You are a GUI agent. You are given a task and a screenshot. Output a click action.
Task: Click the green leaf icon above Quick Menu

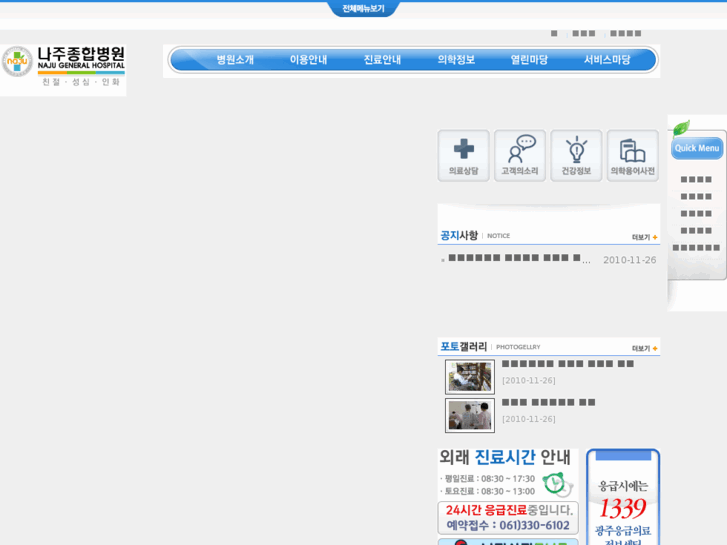coord(681,128)
